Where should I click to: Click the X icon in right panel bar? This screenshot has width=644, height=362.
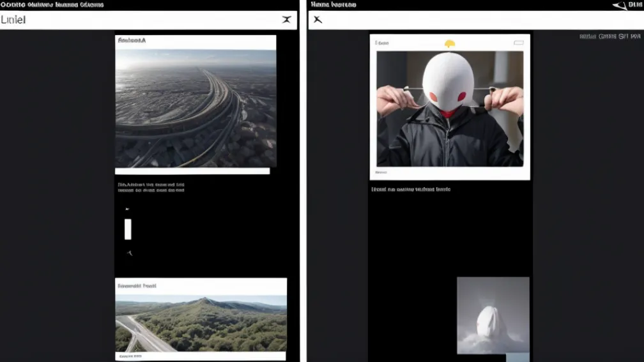click(318, 19)
